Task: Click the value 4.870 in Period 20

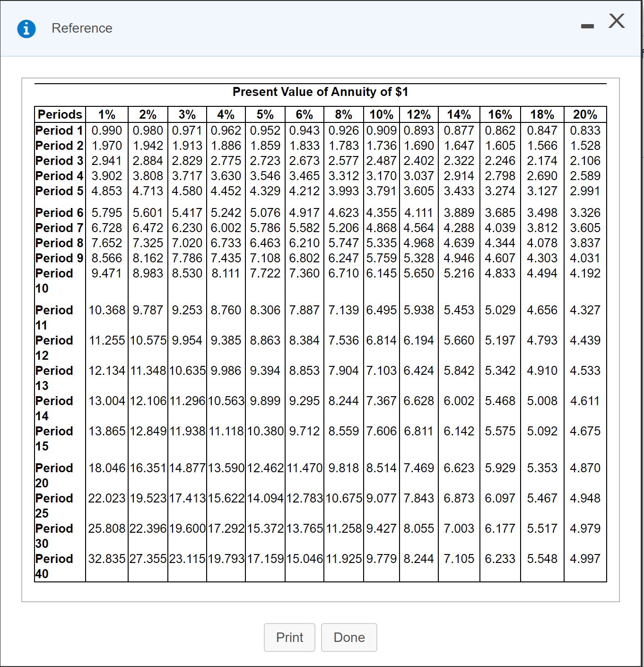Action: (x=585, y=468)
